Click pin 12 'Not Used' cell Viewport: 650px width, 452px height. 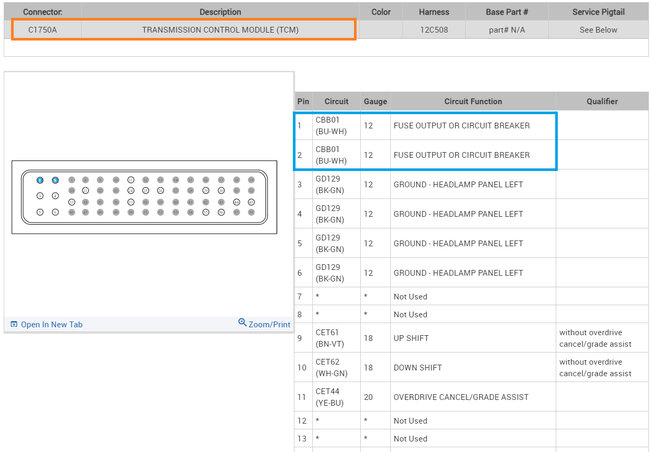[410, 420]
